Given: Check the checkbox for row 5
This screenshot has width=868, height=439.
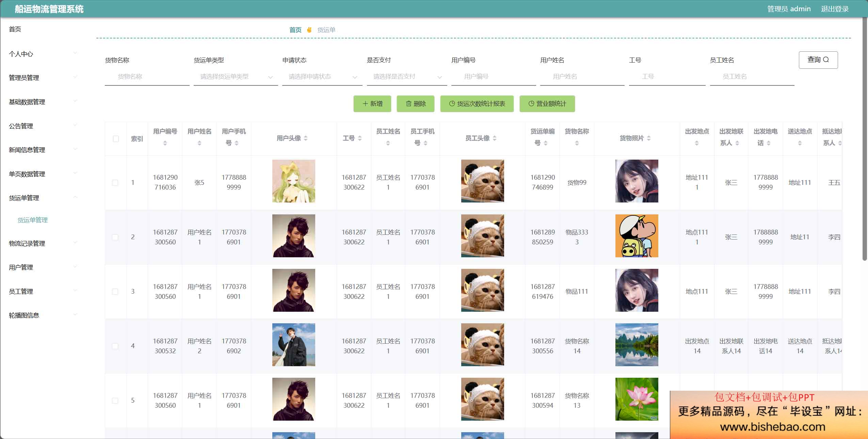Looking at the screenshot, I should [x=115, y=401].
